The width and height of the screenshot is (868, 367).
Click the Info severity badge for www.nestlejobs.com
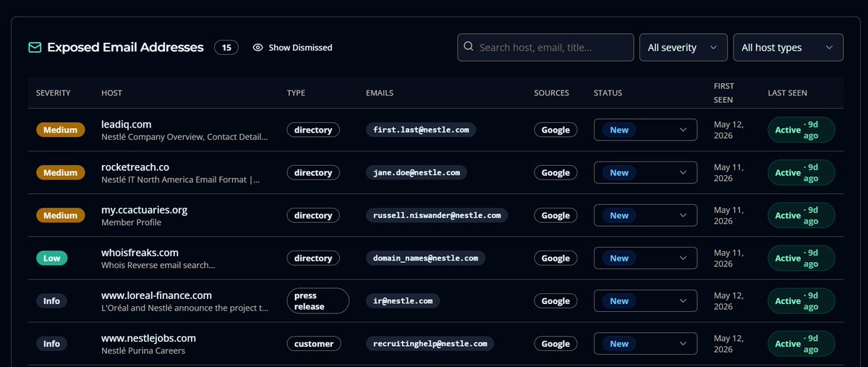click(x=51, y=344)
